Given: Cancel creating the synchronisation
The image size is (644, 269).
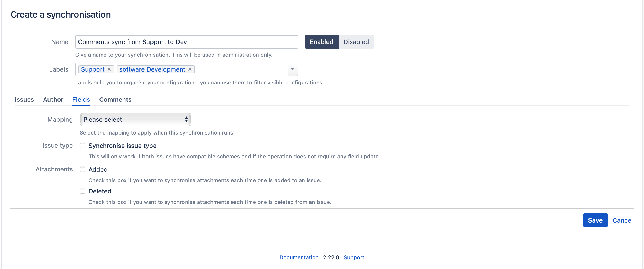Looking at the screenshot, I should [x=622, y=220].
